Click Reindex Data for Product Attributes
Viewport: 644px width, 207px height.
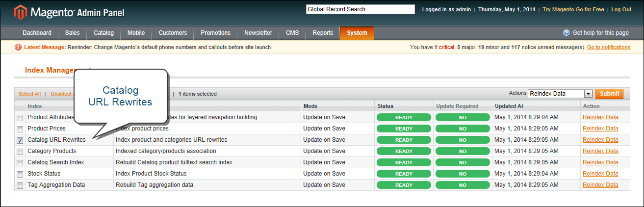600,117
